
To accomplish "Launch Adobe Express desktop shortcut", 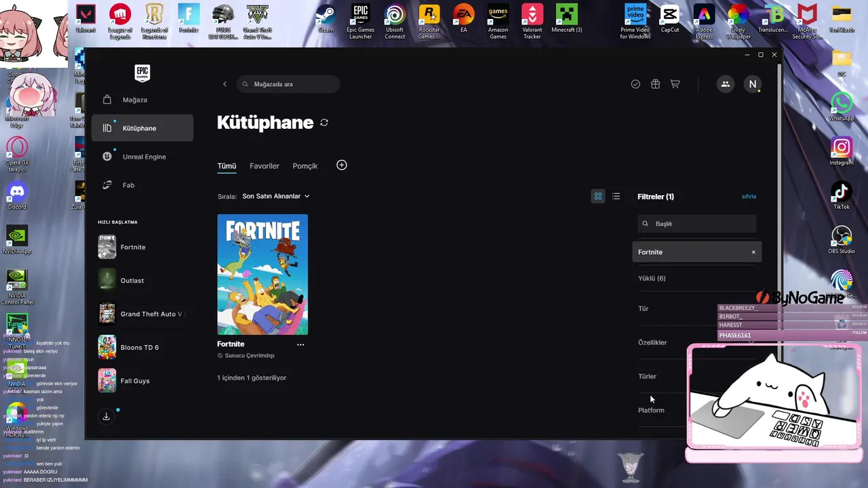I will [x=704, y=20].
